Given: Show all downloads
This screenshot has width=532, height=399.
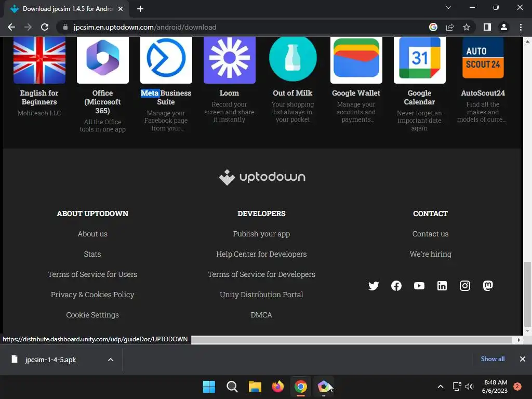Looking at the screenshot, I should (493, 359).
